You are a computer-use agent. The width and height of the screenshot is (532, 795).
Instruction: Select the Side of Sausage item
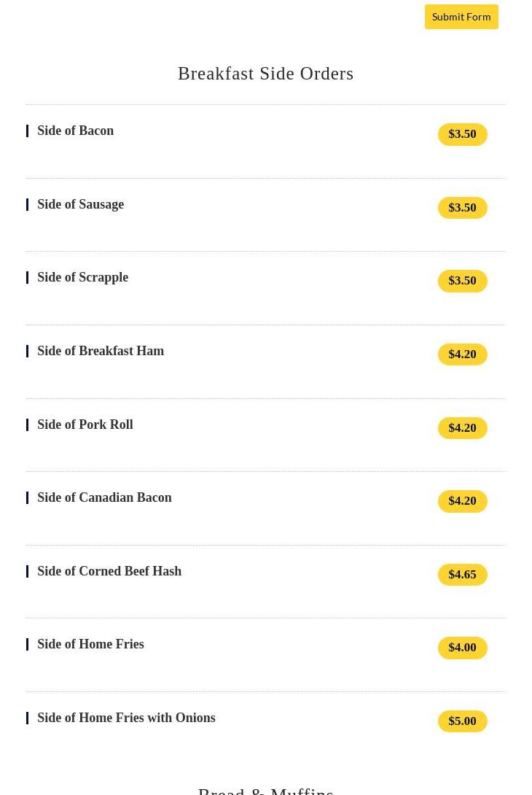pos(81,205)
